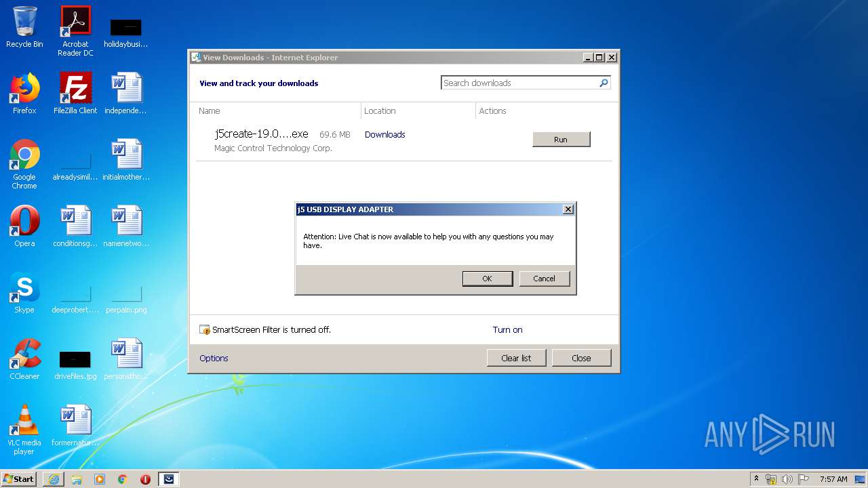Run the j5create download
Screen dimensions: 868x488
[x=561, y=140]
